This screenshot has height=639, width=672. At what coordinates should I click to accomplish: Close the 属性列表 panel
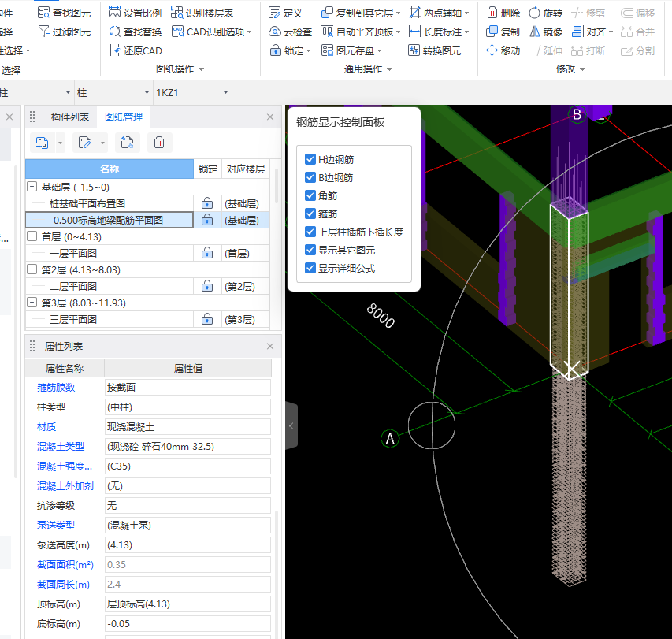(270, 346)
